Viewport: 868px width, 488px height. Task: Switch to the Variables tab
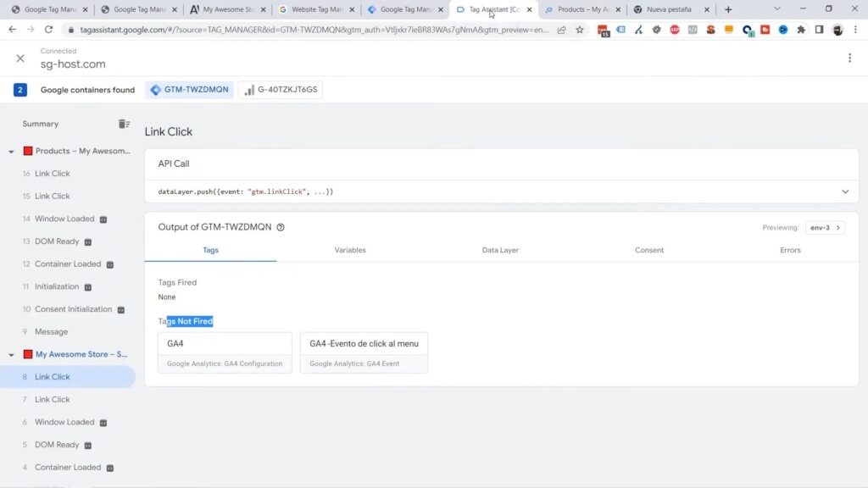click(x=350, y=250)
